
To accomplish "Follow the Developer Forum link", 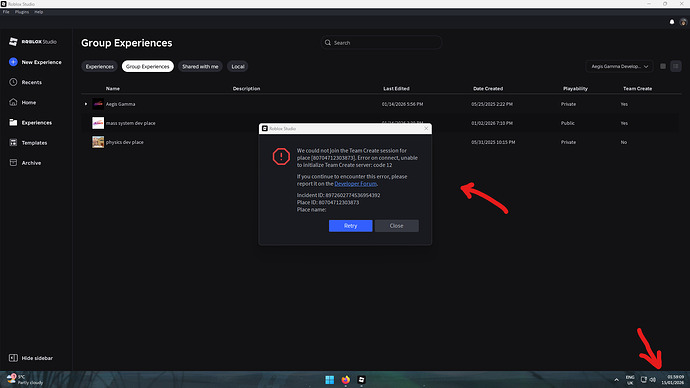I will point(355,184).
